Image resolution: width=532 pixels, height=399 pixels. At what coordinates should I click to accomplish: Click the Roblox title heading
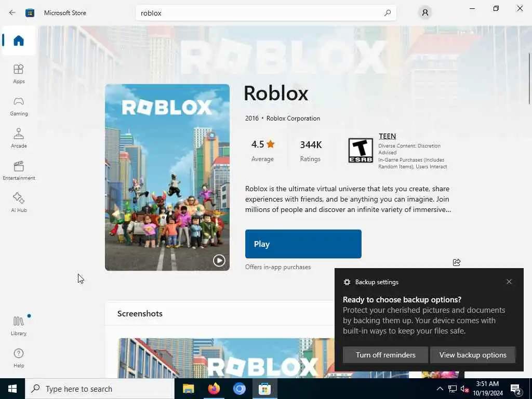276,93
